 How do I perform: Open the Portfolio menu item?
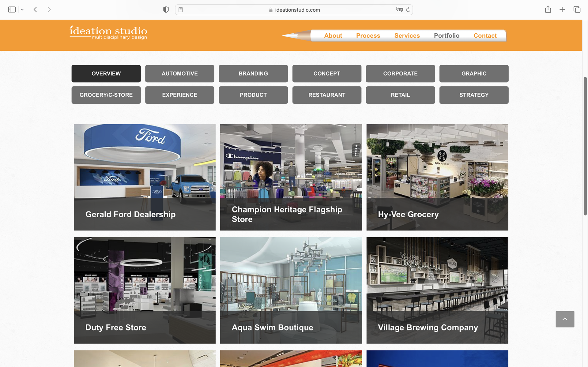click(x=447, y=36)
